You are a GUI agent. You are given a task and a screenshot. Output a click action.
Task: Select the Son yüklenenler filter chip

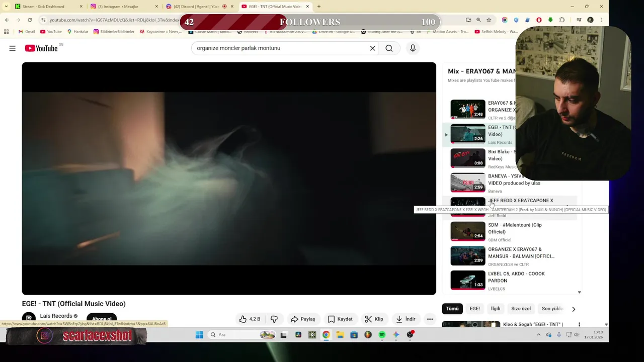(x=552, y=309)
